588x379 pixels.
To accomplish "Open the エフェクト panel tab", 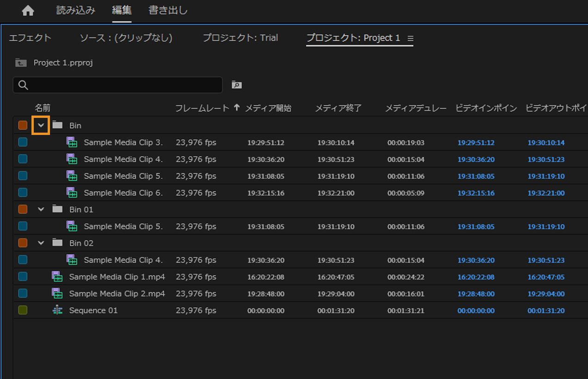I will [x=30, y=38].
